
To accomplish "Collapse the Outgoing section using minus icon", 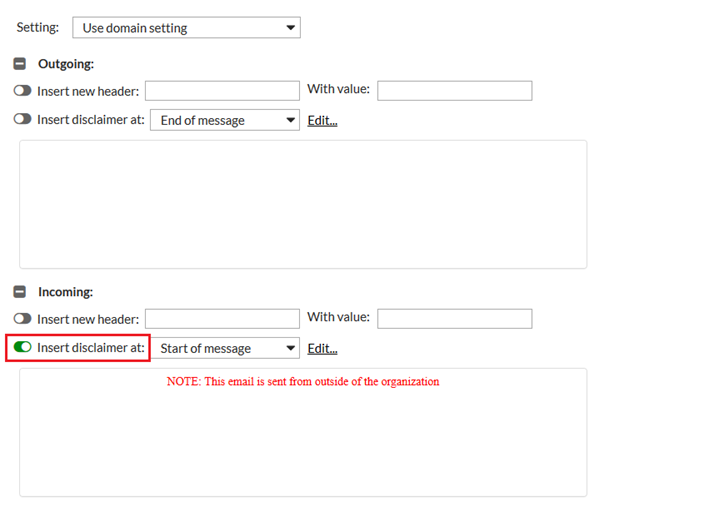I will [21, 64].
